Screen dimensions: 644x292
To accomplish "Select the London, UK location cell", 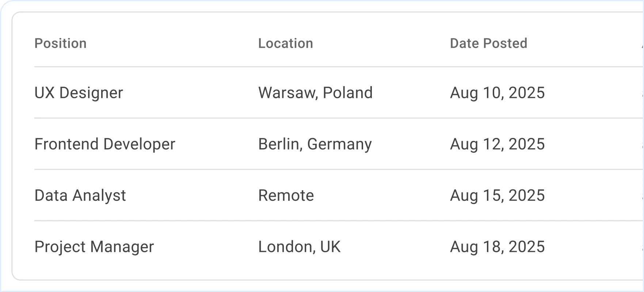I will point(299,247).
